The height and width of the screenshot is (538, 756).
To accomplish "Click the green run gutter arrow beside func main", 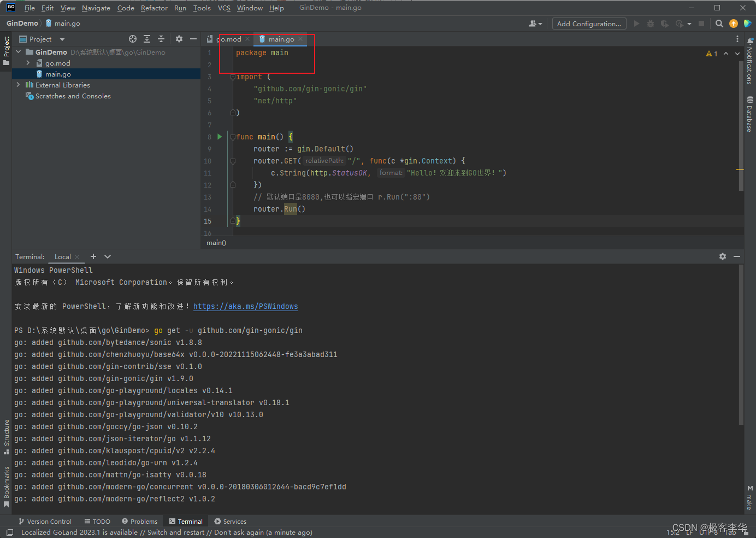I will [x=220, y=137].
